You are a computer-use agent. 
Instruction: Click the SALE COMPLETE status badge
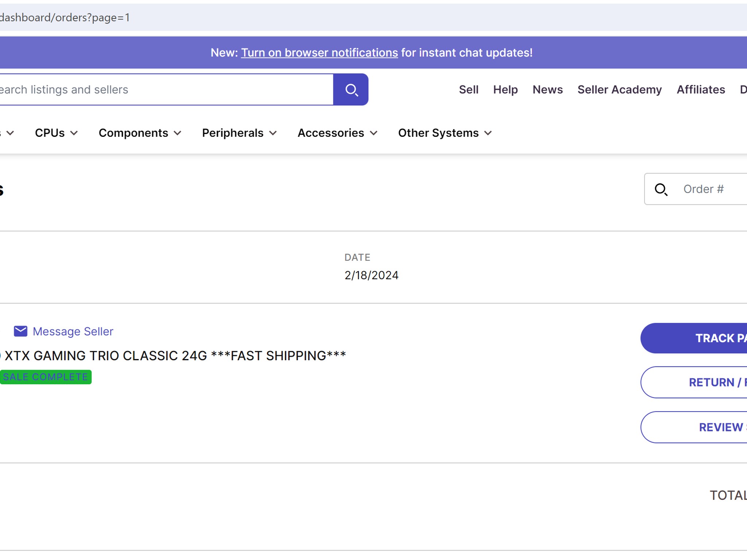point(46,377)
